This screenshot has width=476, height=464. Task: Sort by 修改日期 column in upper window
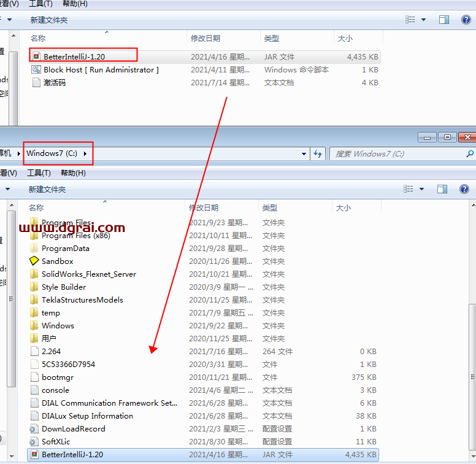[x=205, y=38]
